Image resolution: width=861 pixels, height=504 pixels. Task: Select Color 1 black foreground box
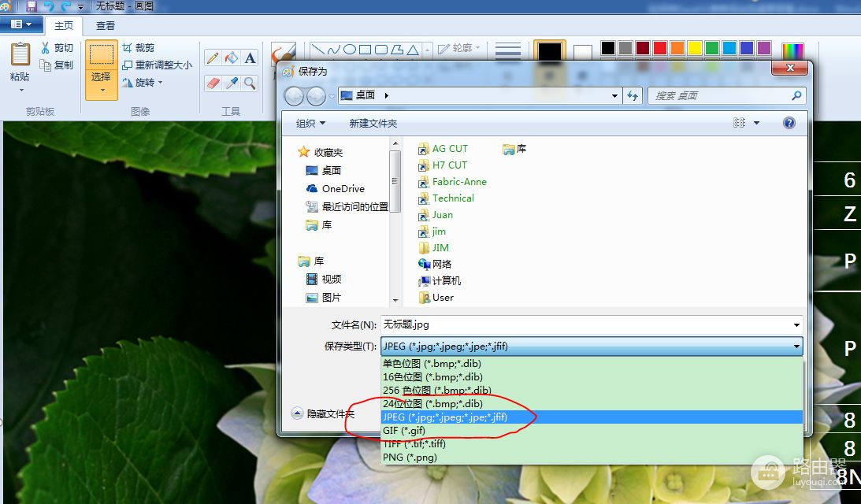coord(550,51)
